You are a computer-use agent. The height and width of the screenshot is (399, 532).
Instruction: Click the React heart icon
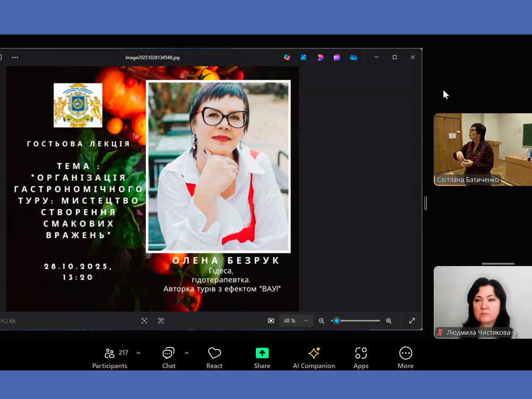[214, 358]
